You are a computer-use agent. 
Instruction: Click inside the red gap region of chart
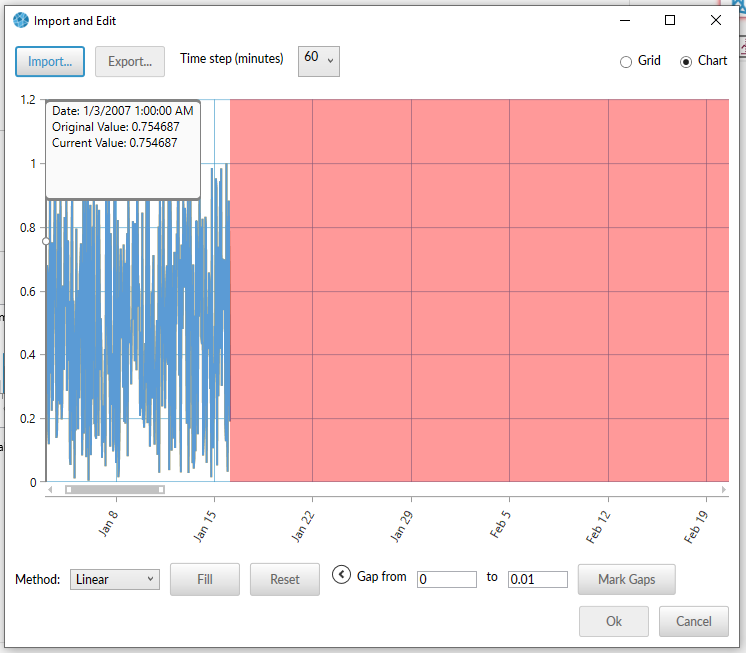pyautogui.click(x=480, y=290)
